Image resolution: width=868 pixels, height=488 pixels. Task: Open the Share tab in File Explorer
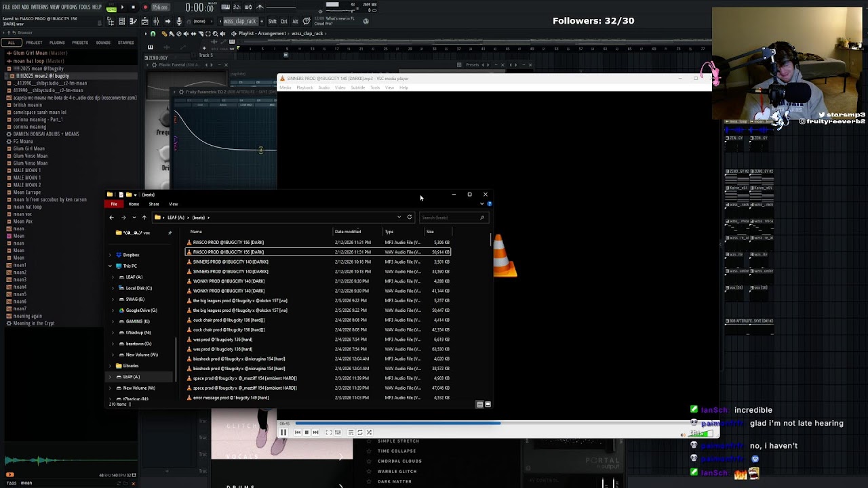click(154, 204)
